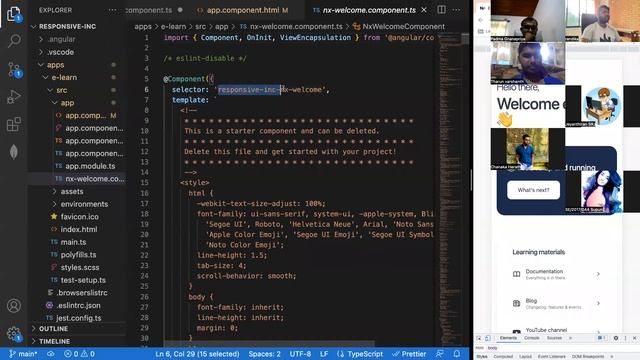
Task: Open the Extensions view icon
Action: [x=14, y=124]
